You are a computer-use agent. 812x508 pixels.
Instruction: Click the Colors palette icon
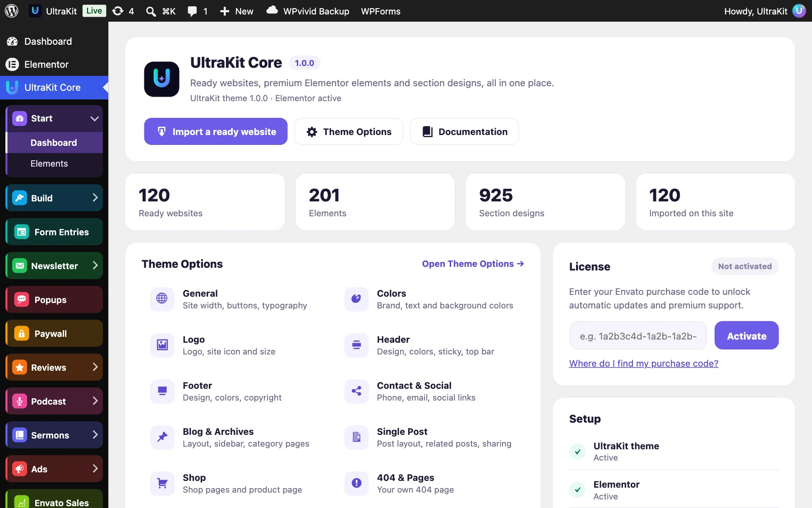click(x=356, y=299)
